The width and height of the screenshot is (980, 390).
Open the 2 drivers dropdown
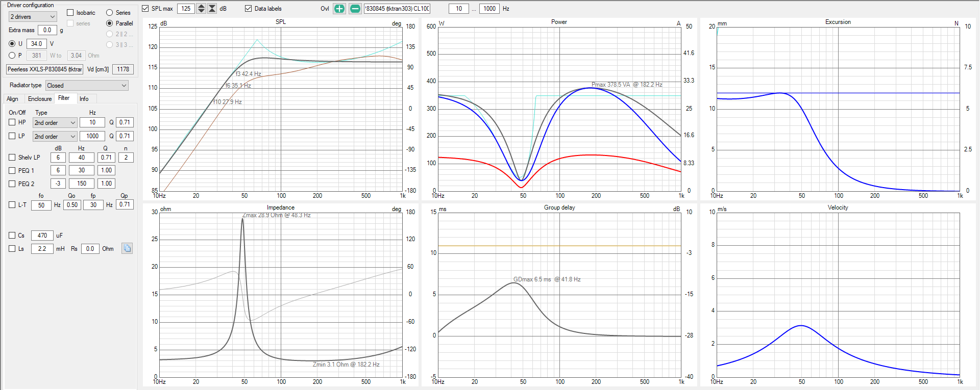pyautogui.click(x=33, y=17)
